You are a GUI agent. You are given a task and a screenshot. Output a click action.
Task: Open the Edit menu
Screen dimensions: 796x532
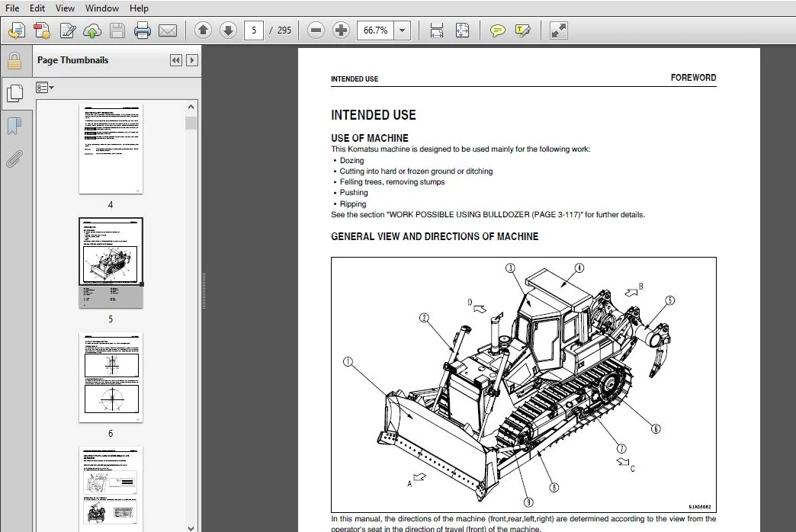[x=37, y=8]
